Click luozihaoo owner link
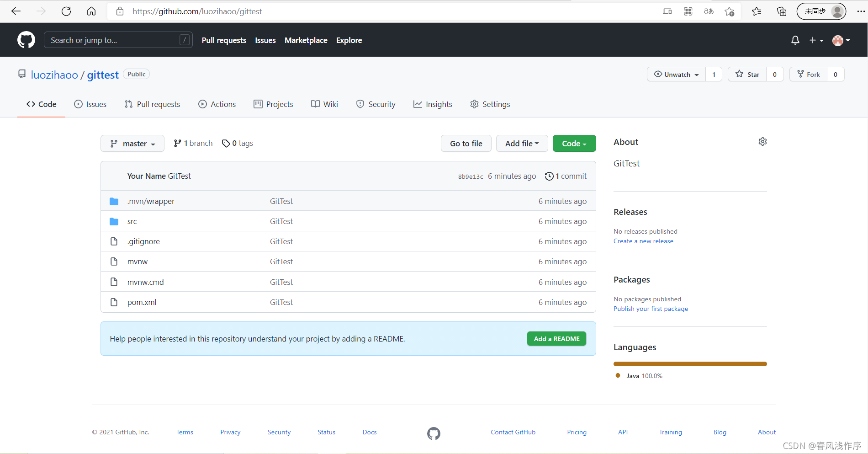This screenshot has width=868, height=454. coord(54,75)
